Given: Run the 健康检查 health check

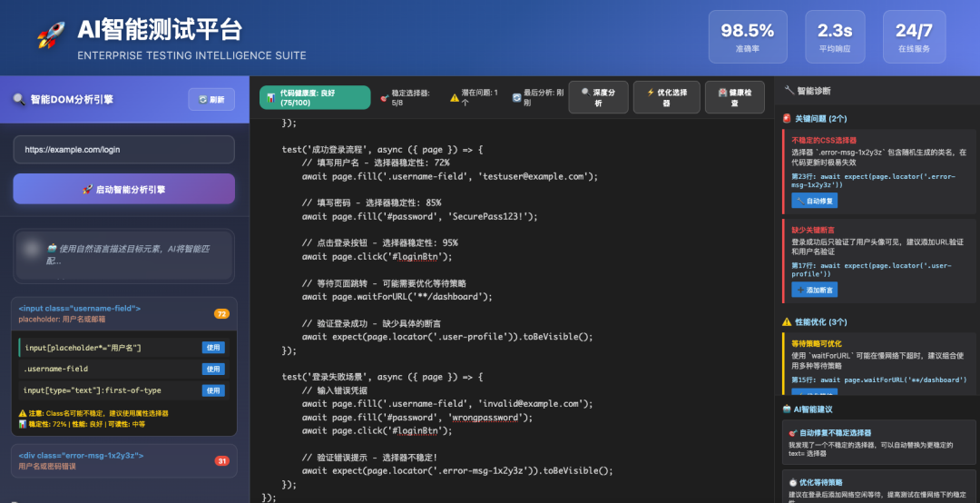Looking at the screenshot, I should [x=735, y=97].
